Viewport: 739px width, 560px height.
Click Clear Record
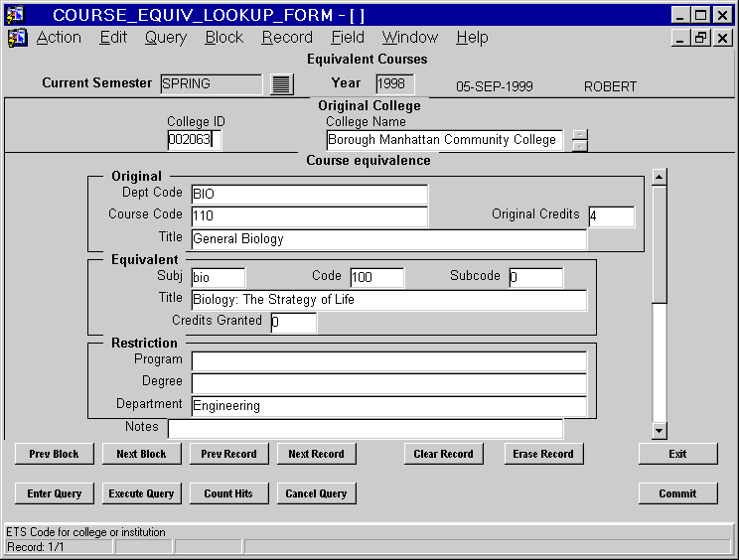[443, 454]
